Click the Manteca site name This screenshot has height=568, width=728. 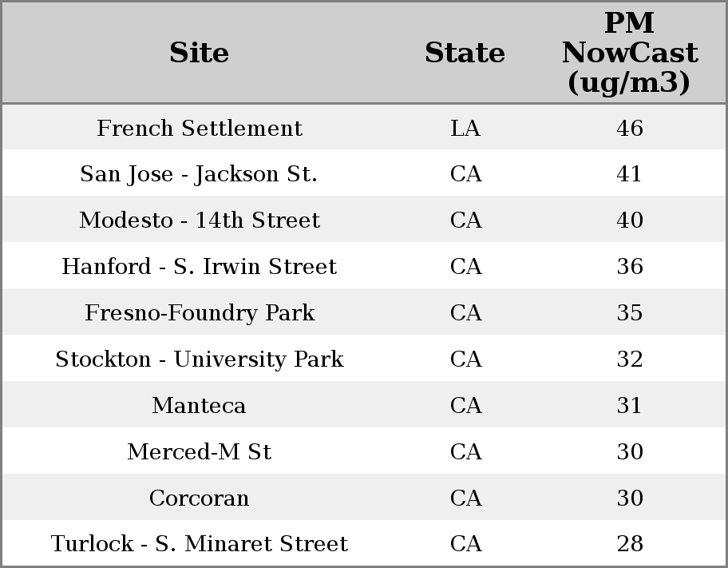coord(200,406)
